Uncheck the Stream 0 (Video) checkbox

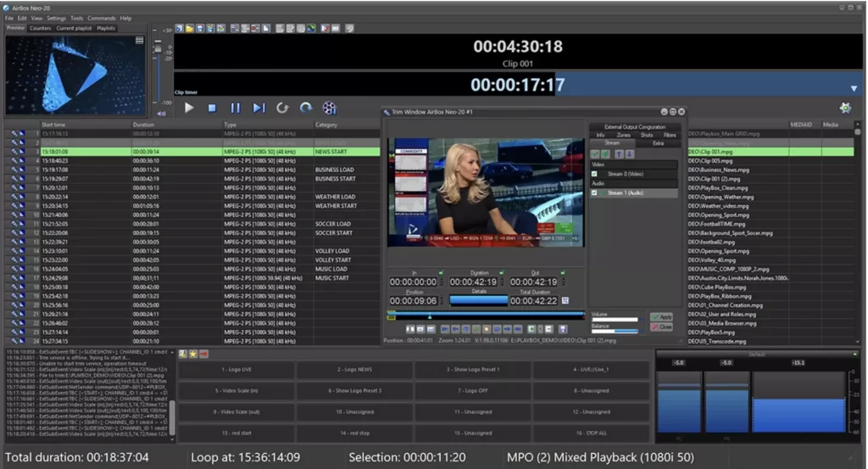click(594, 174)
